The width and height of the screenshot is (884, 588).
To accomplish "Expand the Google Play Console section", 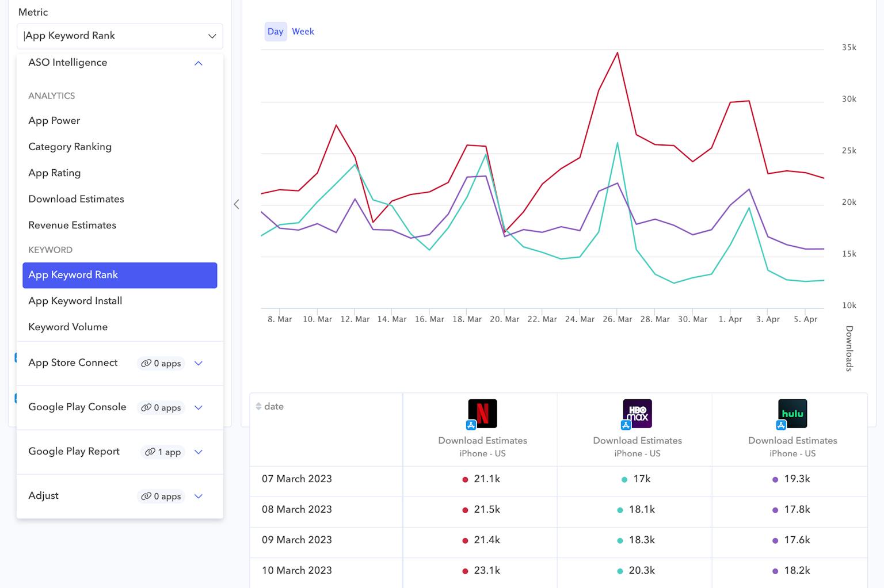I will click(x=199, y=407).
